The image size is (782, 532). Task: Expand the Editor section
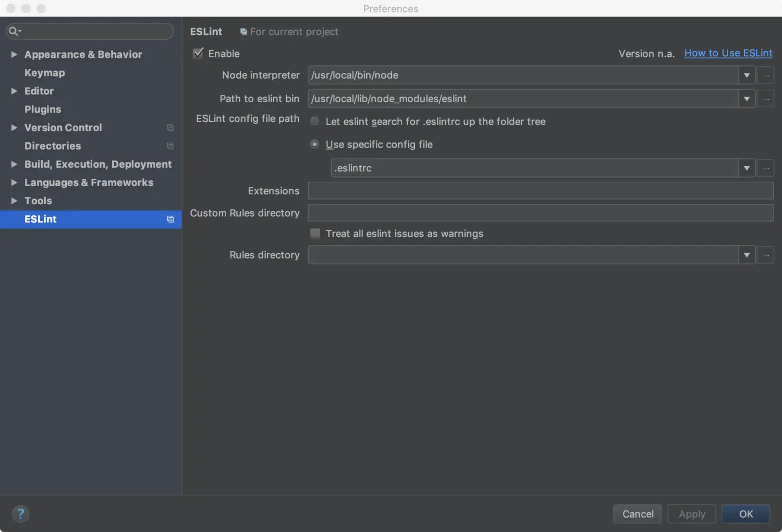coord(14,91)
